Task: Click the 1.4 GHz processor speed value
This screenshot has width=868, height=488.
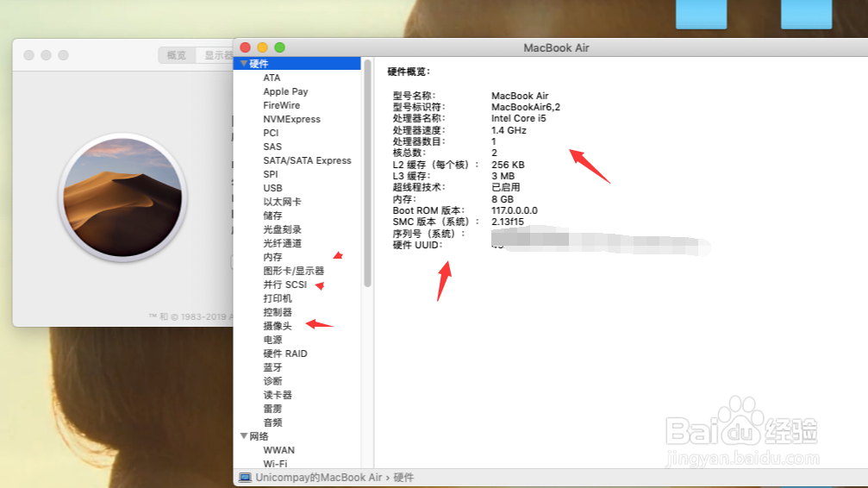Action: [x=509, y=130]
